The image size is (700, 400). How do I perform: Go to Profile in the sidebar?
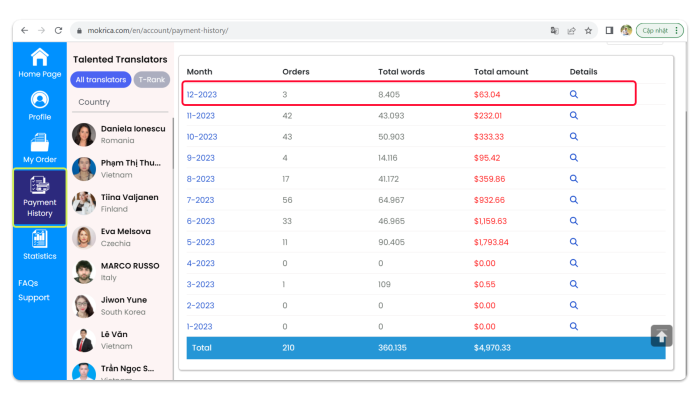(39, 106)
